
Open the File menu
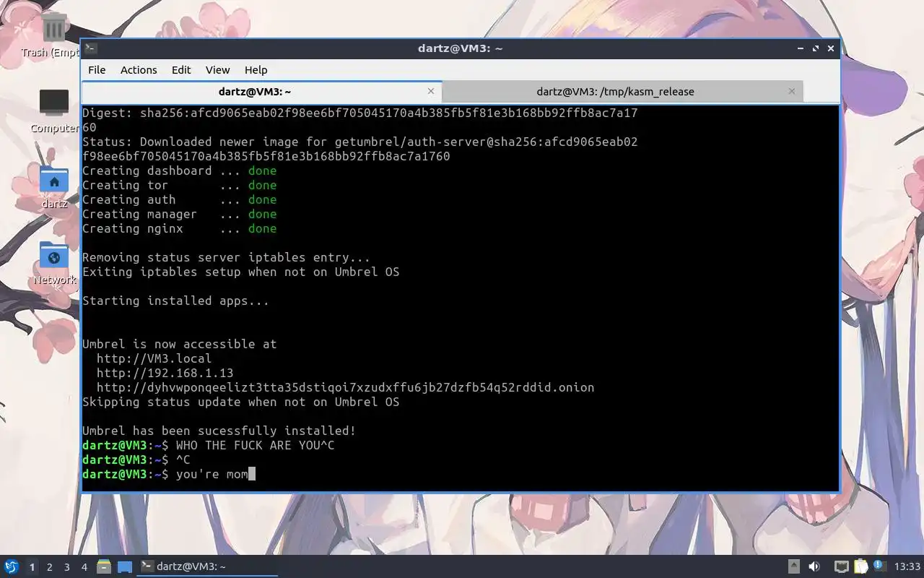coord(97,70)
